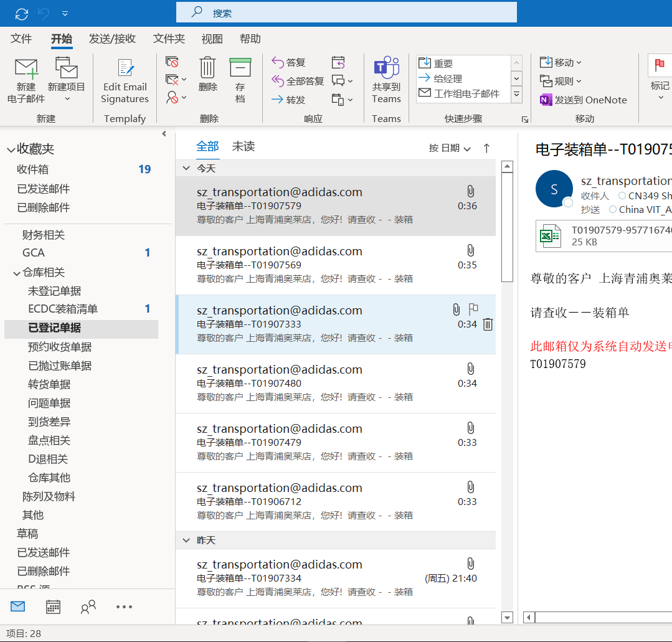672x642 pixels.
Task: Click the Send/Receive sync icon in title bar
Action: 21,14
